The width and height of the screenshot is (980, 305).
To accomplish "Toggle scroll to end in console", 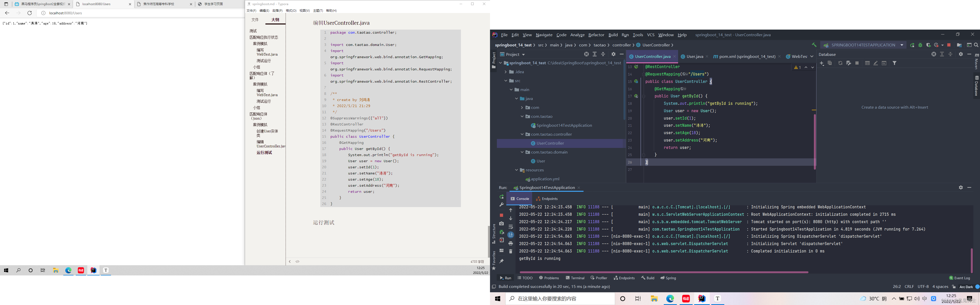I will coord(510,235).
